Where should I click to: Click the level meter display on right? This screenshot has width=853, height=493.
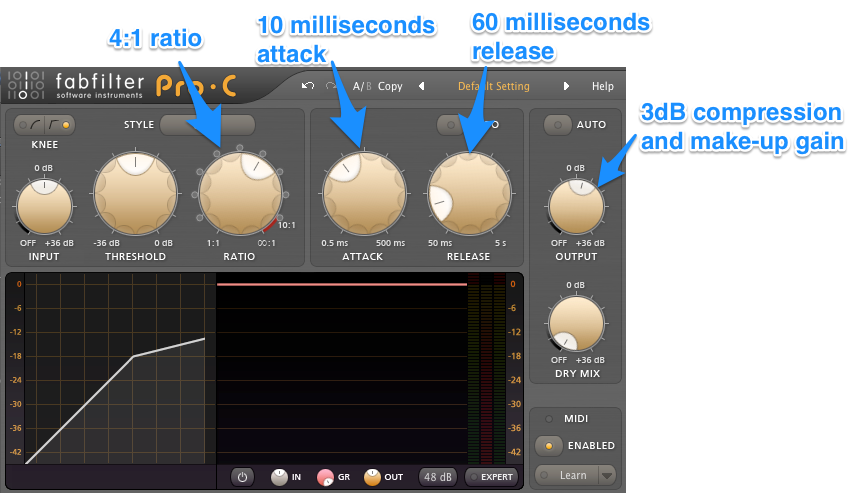(x=486, y=368)
